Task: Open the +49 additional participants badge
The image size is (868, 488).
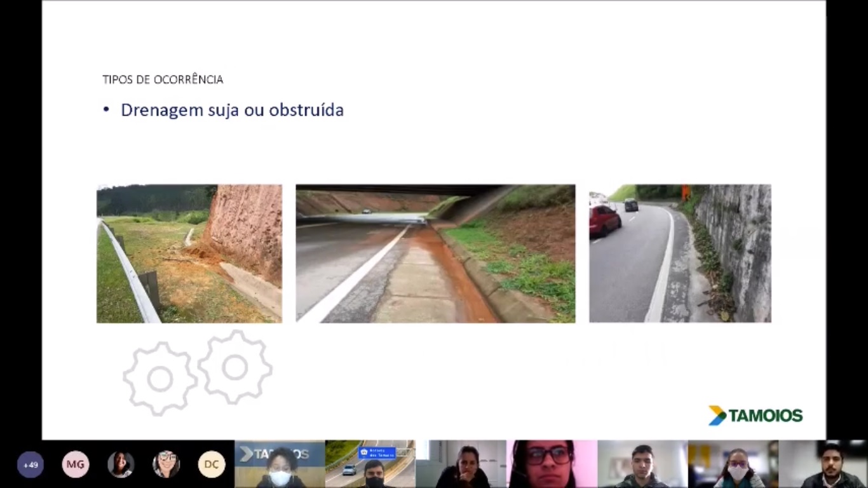Action: pyautogui.click(x=30, y=464)
